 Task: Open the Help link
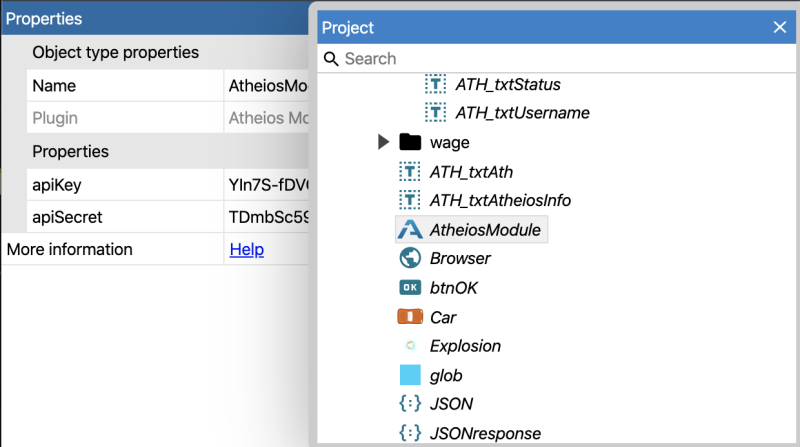pos(247,250)
